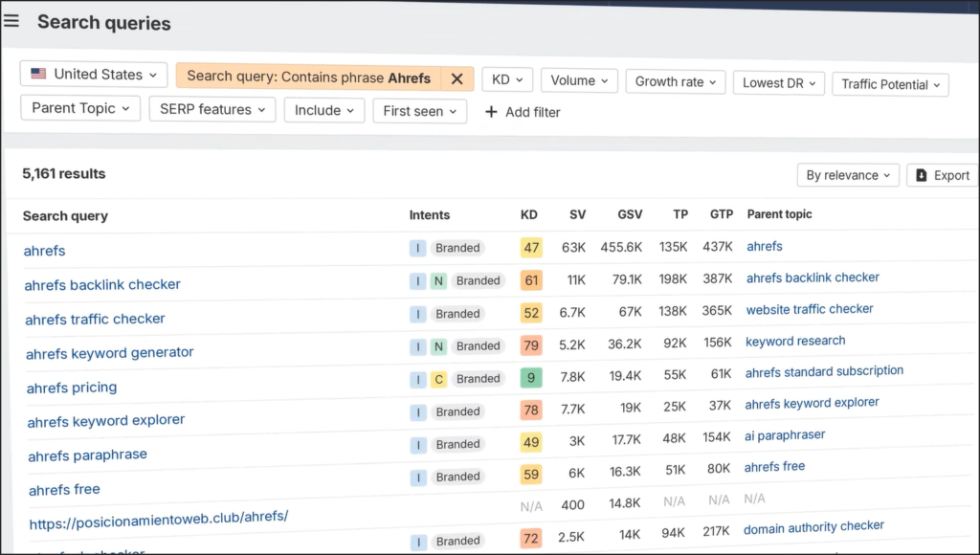
Task: Click the C intent badge for ahrefs pricing
Action: (438, 379)
